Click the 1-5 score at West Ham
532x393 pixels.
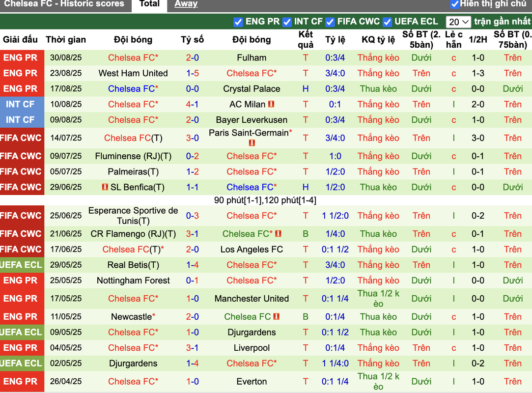(x=192, y=73)
